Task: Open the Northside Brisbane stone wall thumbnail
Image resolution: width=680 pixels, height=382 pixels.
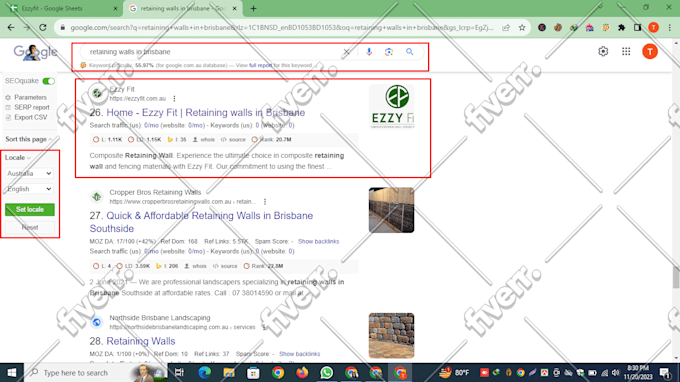Action: (x=391, y=336)
